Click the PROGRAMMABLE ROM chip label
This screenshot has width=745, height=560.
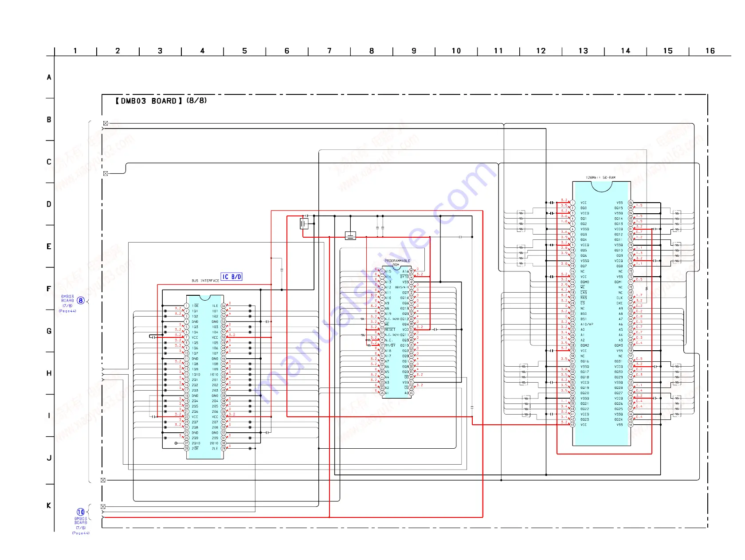click(397, 262)
